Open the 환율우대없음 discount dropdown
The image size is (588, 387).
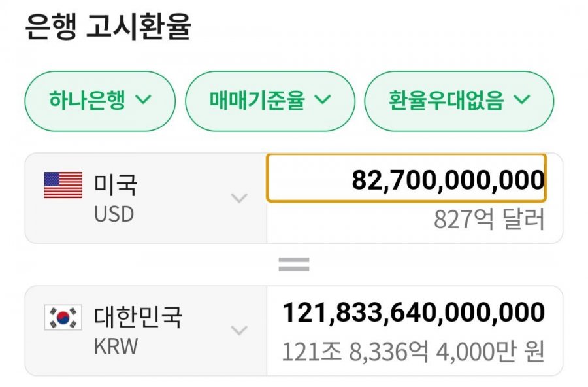[461, 101]
